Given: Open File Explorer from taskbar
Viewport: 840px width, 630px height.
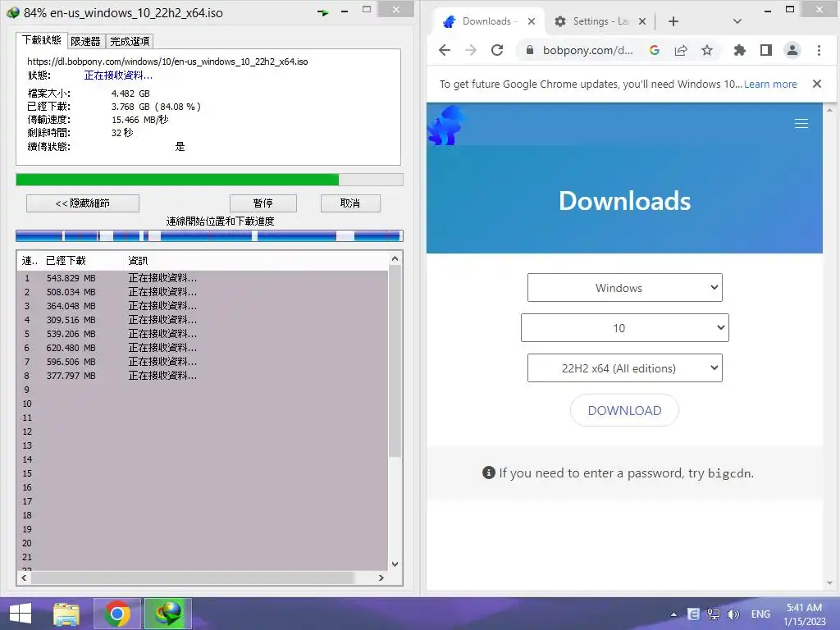Looking at the screenshot, I should [x=66, y=614].
